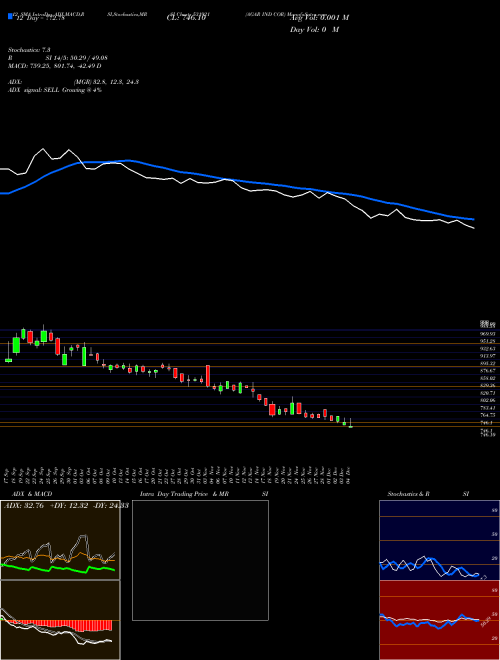The image size is (500, 660).
Task: Click the 'ADX: 32.76' header in the ADX panel
Action: pos(23,506)
